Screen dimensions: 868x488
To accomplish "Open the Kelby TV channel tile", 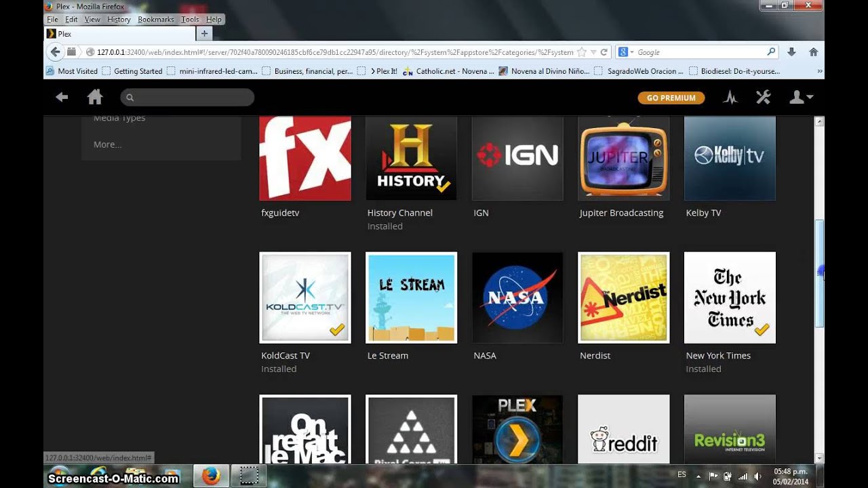I will click(x=730, y=158).
